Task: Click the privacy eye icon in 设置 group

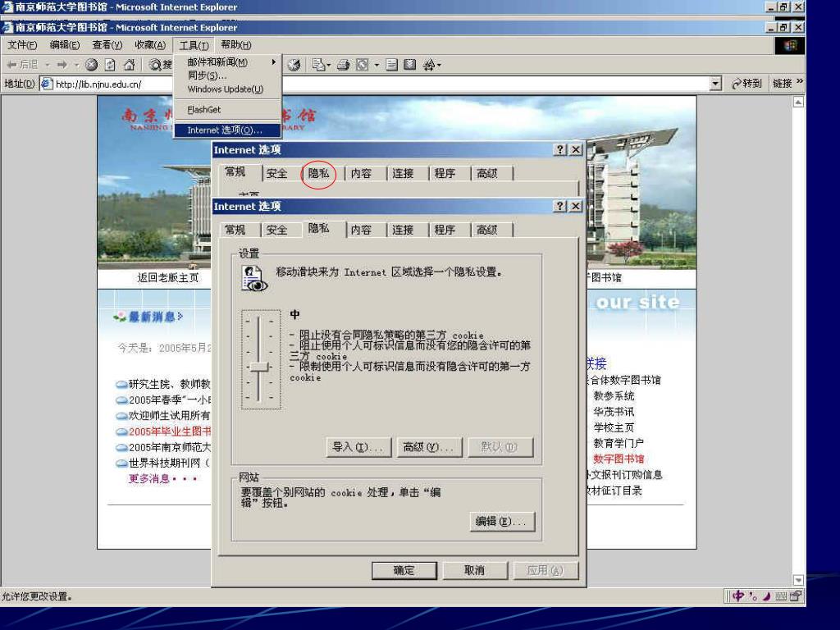Action: [254, 278]
